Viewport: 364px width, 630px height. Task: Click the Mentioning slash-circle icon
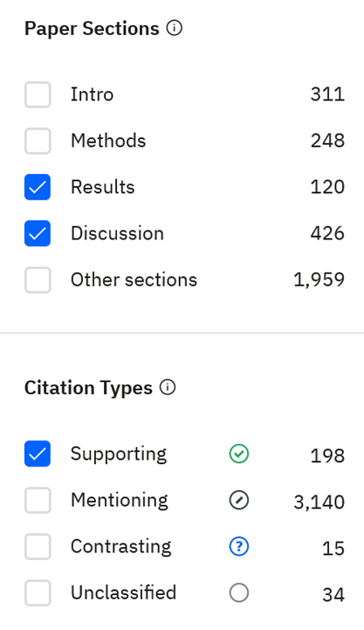(239, 501)
